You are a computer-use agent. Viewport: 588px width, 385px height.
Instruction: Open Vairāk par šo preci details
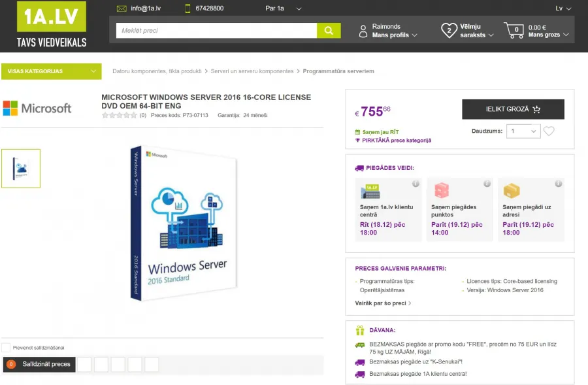point(383,303)
